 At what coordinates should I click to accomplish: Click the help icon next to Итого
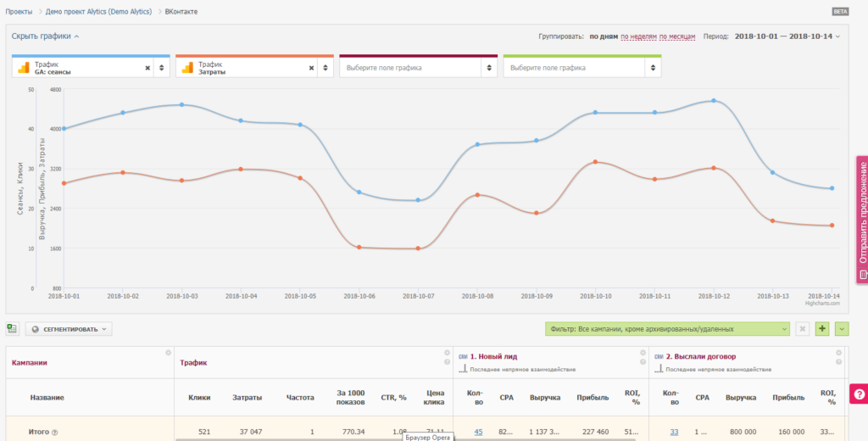(55, 433)
